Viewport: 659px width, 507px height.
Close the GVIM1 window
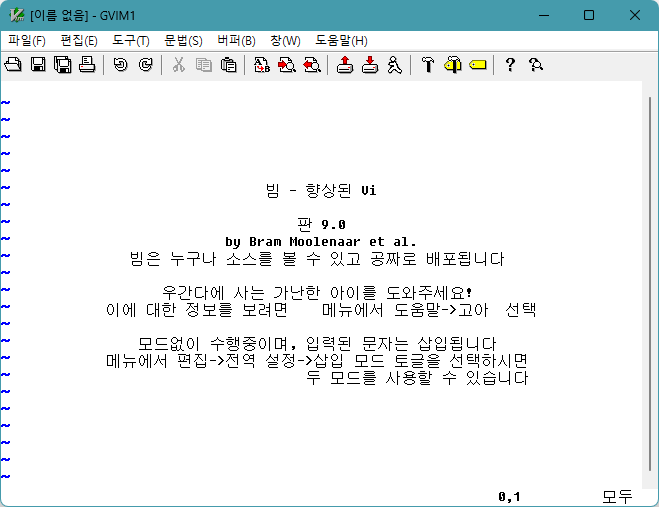tap(635, 16)
